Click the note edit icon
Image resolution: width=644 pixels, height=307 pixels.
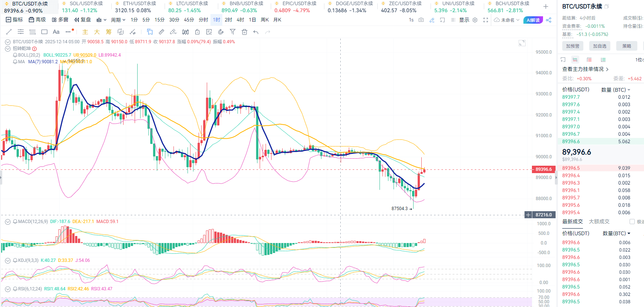click(209, 32)
